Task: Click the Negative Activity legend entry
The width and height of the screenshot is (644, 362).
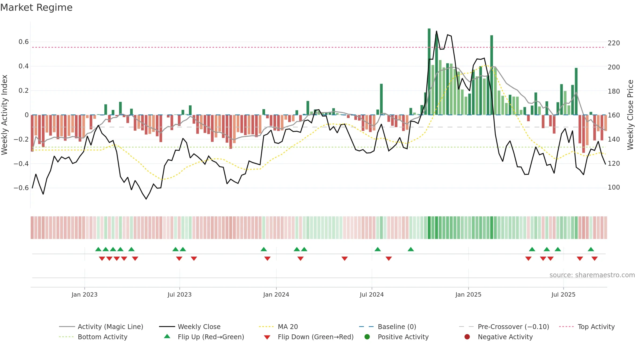Action: click(x=499, y=337)
